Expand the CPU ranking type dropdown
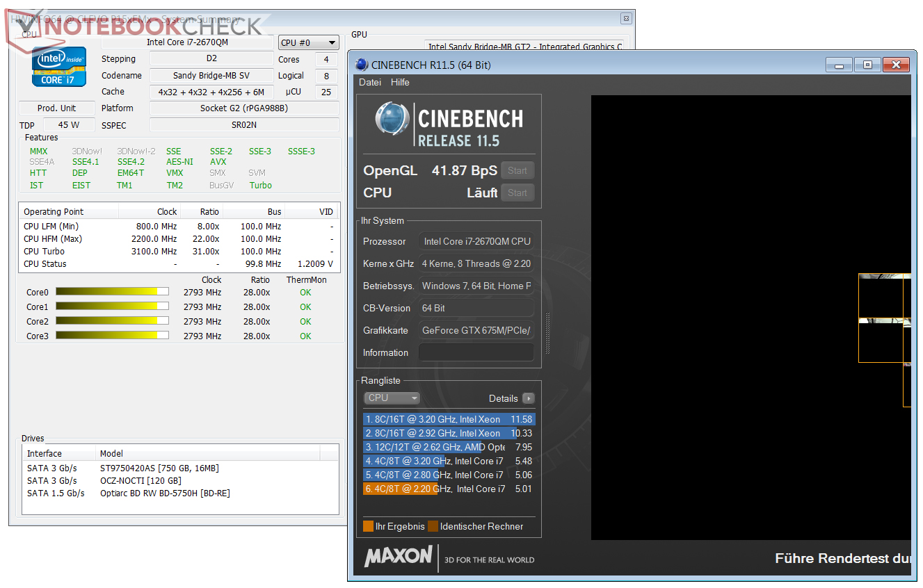Screen dimensions: 923x588 [x=392, y=398]
